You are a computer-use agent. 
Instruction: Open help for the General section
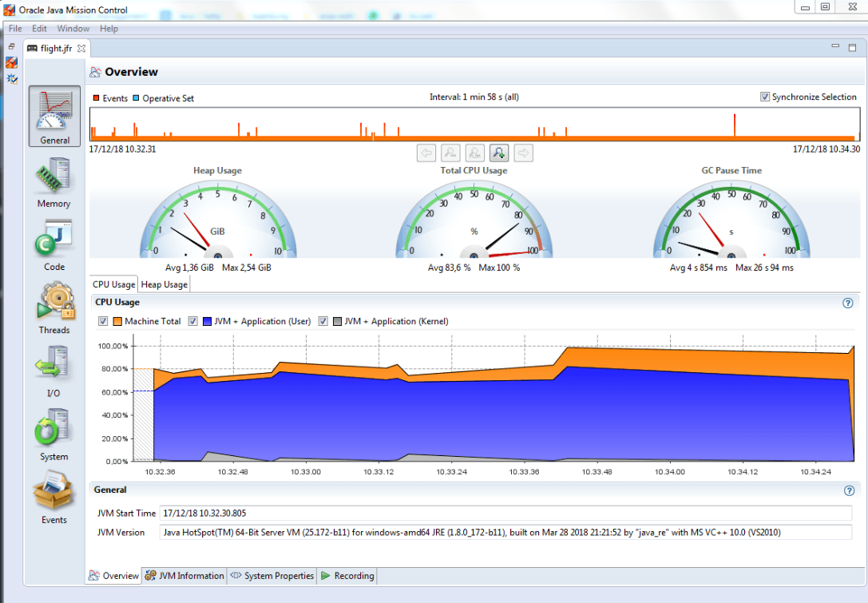point(849,490)
